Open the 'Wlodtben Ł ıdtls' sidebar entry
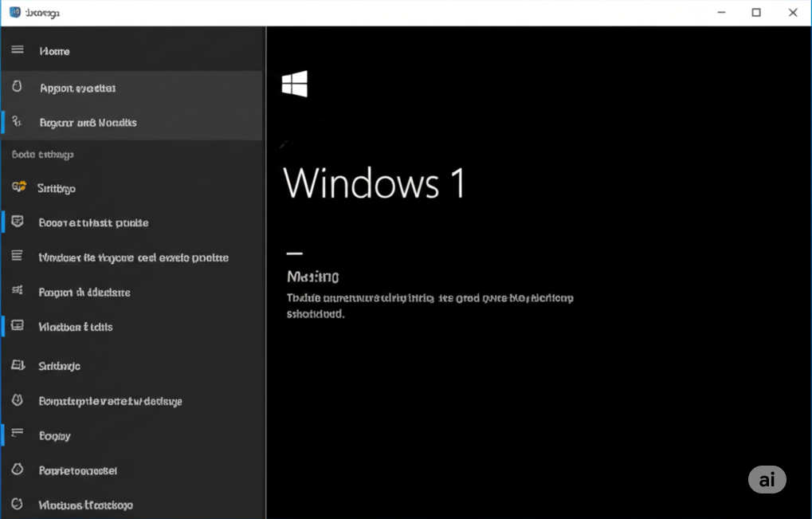 click(76, 327)
